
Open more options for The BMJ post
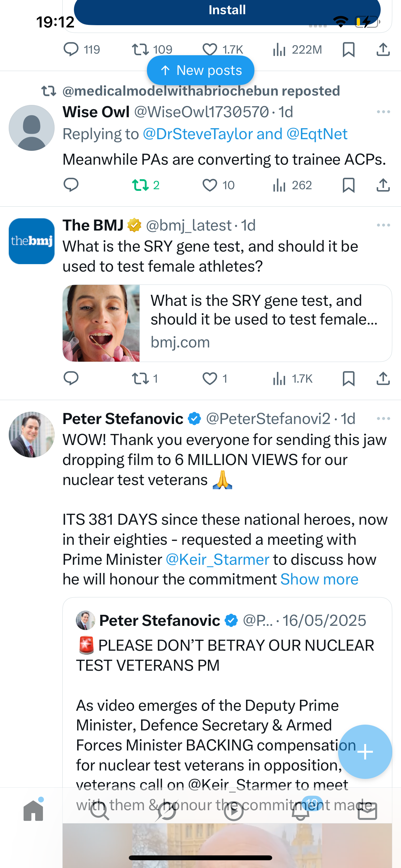click(x=383, y=225)
